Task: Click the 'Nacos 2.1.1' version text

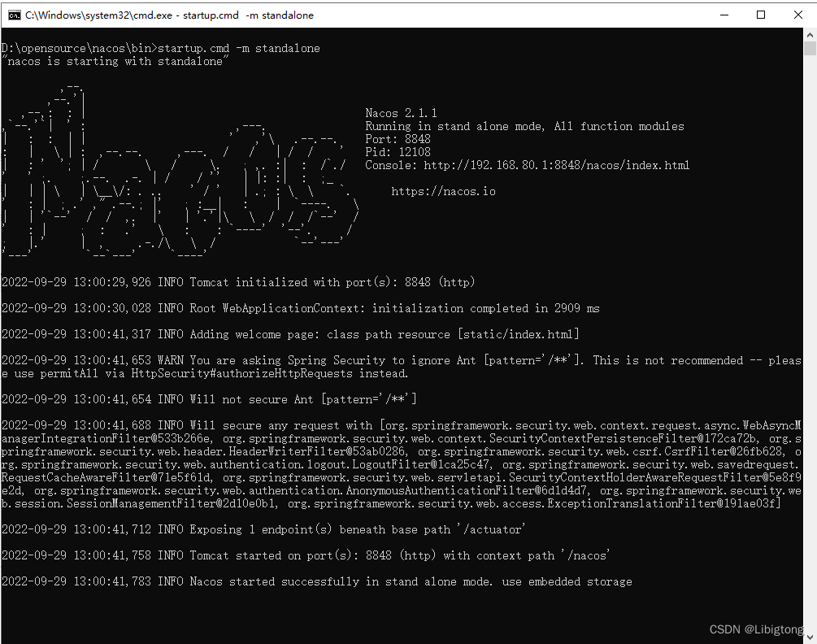Action: click(x=401, y=113)
